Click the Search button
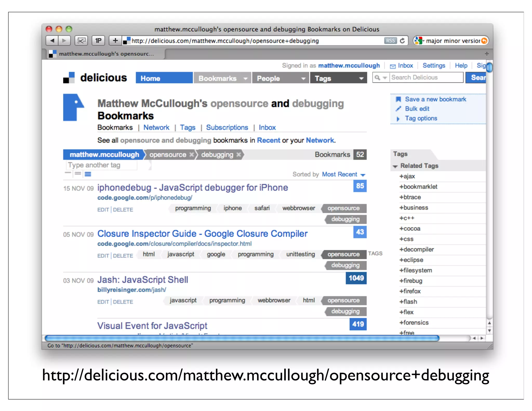The height and width of the screenshot is (411, 532). click(476, 78)
